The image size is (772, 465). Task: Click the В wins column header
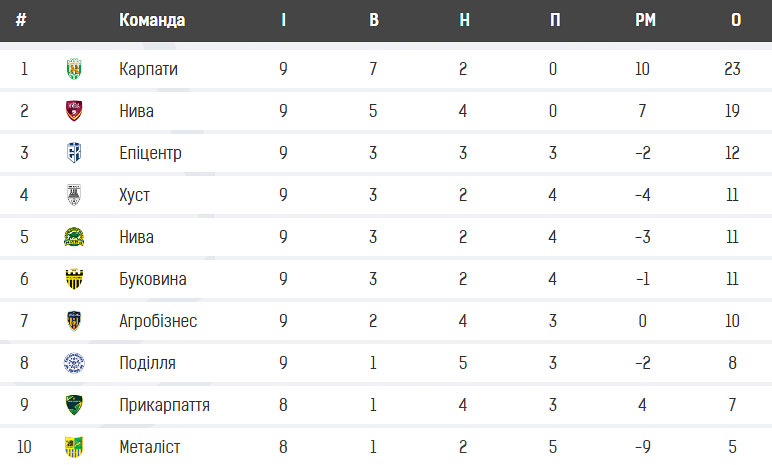click(x=374, y=20)
